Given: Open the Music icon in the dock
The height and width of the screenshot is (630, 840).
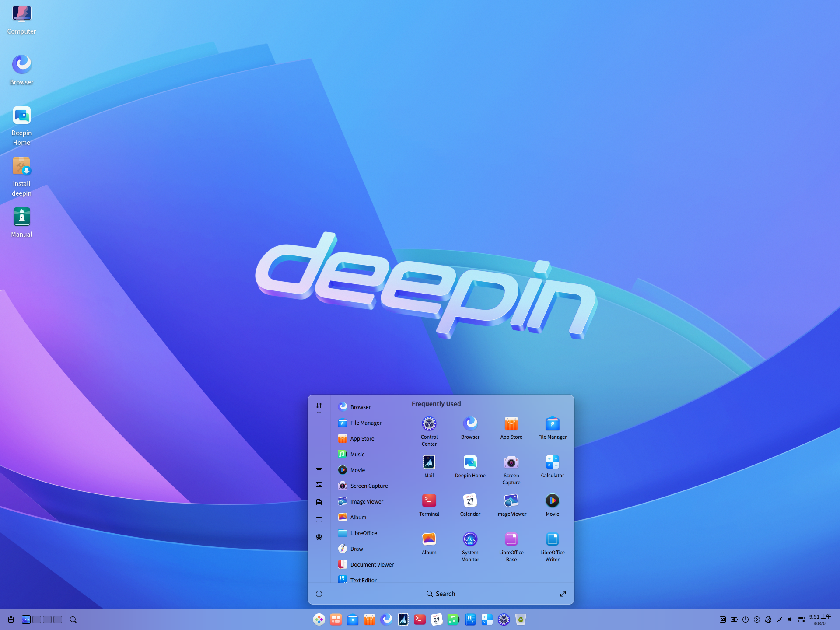Looking at the screenshot, I should [453, 619].
